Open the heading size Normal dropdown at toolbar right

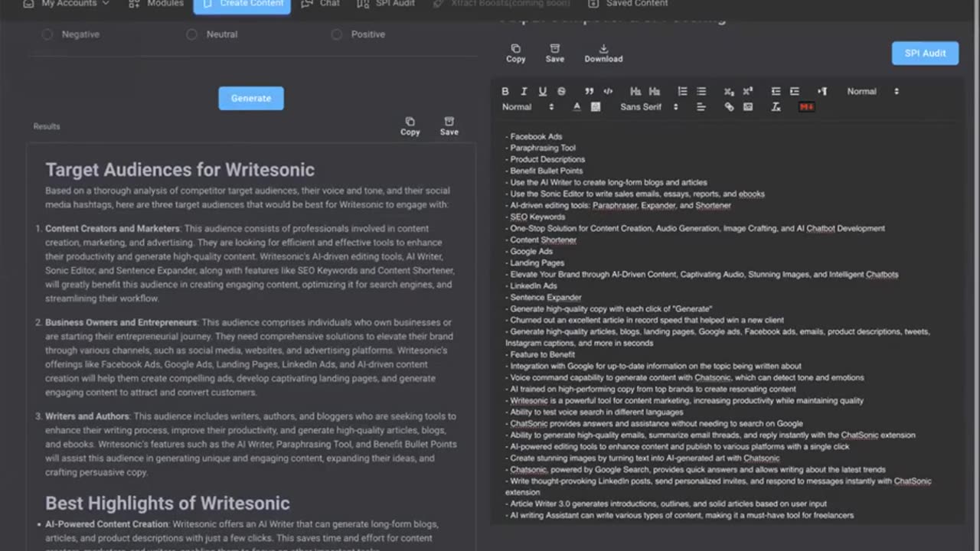pyautogui.click(x=873, y=91)
